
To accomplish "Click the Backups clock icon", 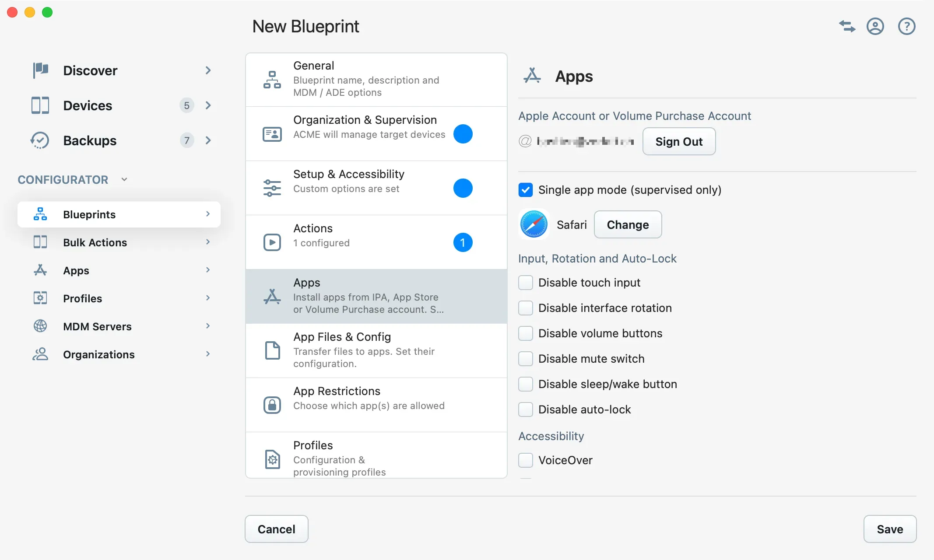I will click(x=40, y=140).
